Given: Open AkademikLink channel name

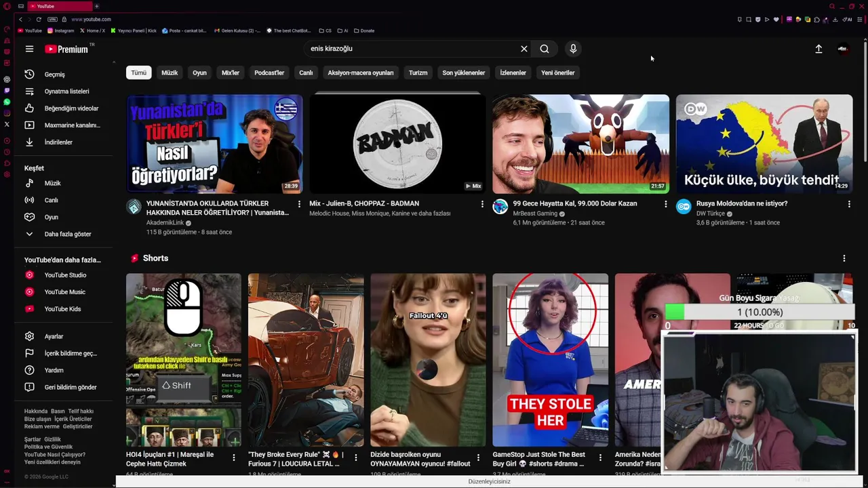Looking at the screenshot, I should point(165,223).
